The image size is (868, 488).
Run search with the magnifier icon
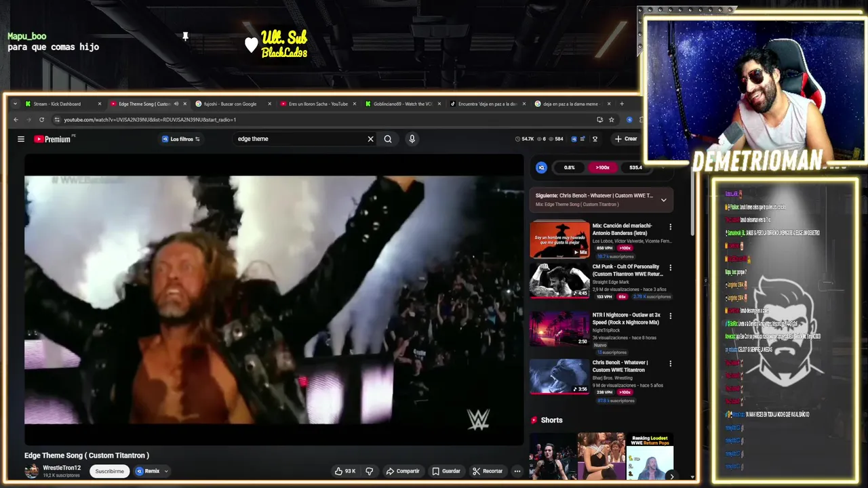click(x=388, y=139)
